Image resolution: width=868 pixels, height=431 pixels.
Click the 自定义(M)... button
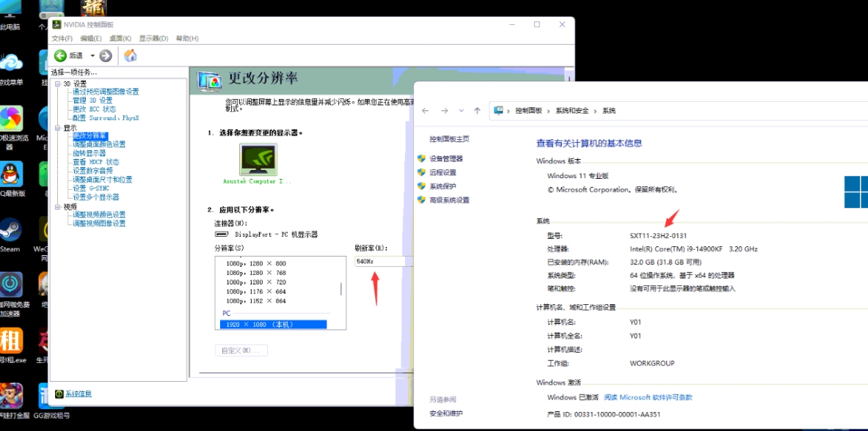[x=241, y=351]
